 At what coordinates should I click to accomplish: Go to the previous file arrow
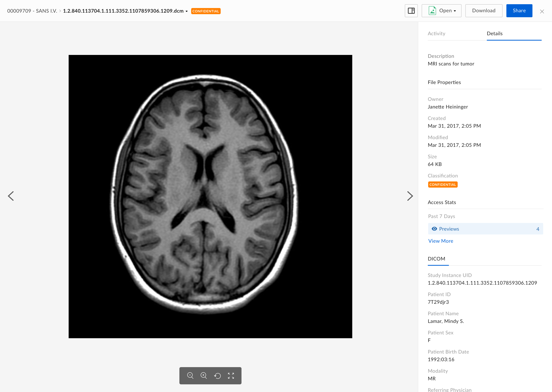point(11,196)
